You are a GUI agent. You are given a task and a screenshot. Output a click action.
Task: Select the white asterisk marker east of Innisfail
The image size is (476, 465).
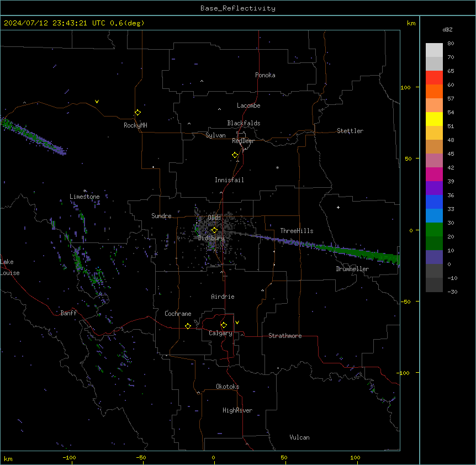click(277, 167)
